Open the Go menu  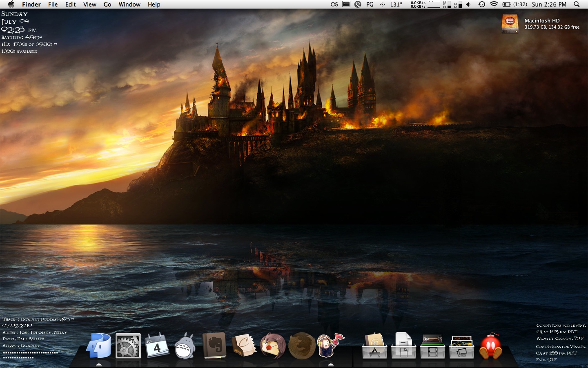[x=107, y=4]
